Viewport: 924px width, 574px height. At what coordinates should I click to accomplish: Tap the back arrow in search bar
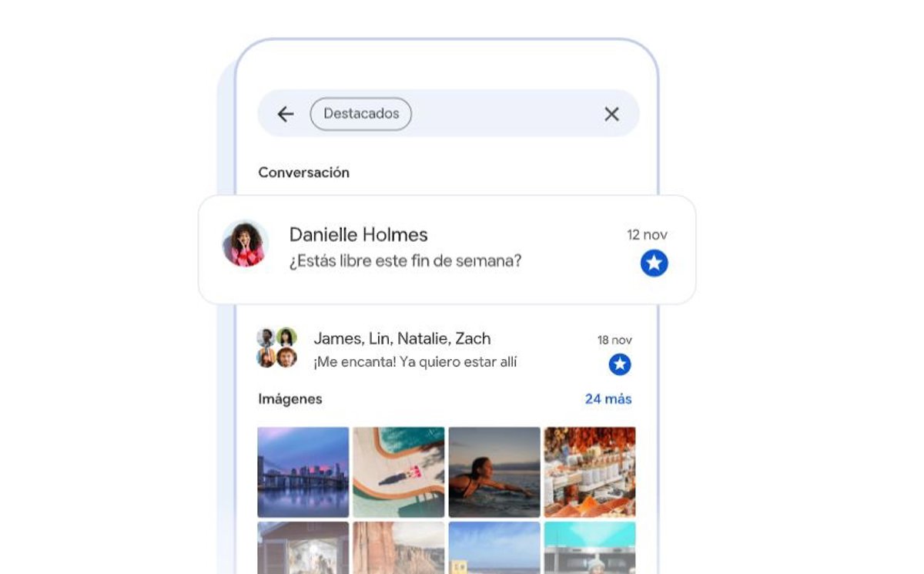(x=286, y=114)
